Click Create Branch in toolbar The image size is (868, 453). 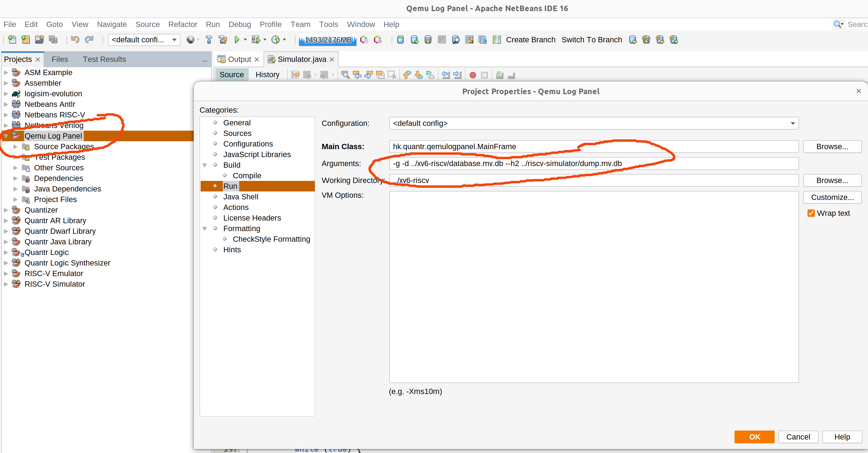(x=530, y=40)
